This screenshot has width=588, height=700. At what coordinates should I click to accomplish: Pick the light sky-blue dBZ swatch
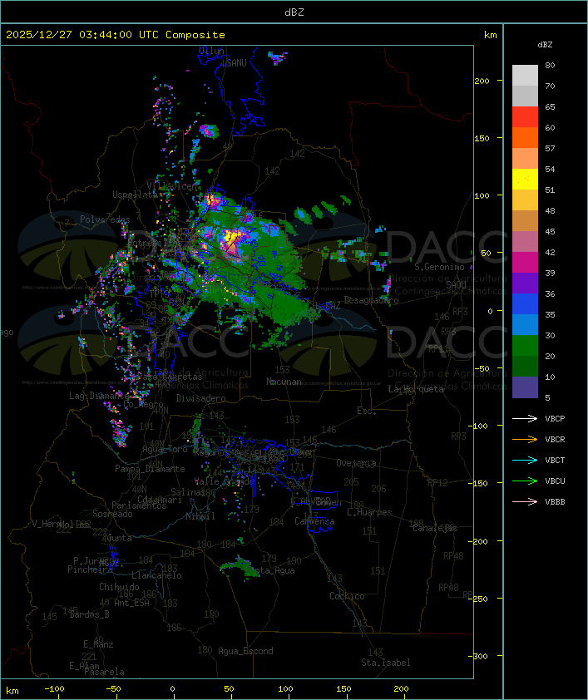tap(525, 324)
